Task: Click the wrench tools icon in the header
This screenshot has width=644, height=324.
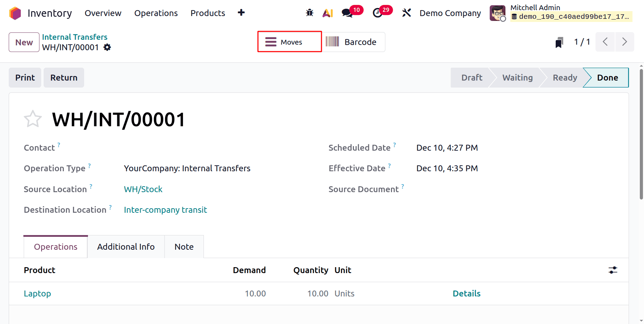Action: pos(406,13)
